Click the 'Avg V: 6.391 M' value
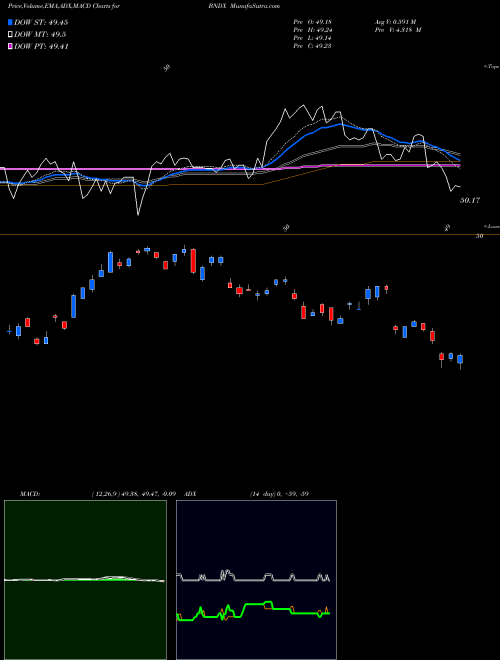Image resolution: width=500 pixels, height=660 pixels. 395,22
